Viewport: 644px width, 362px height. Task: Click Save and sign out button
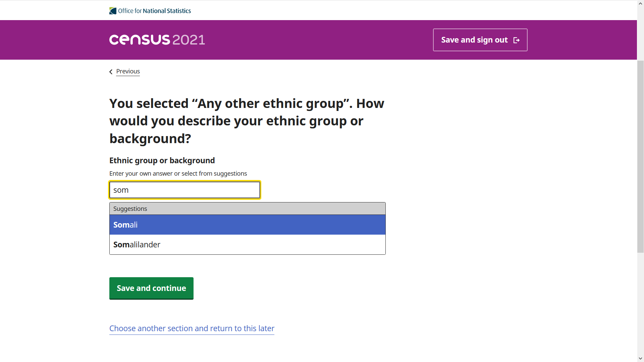click(480, 40)
